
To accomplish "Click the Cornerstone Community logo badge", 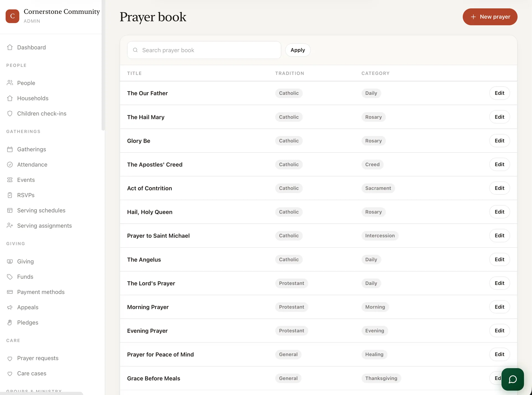I will (x=12, y=16).
